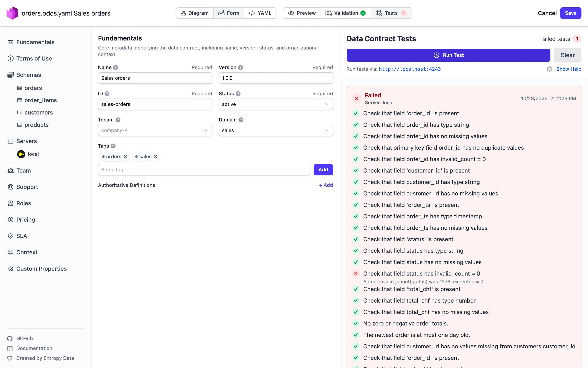
Task: Open the Terms of Use section
Action: pos(34,58)
